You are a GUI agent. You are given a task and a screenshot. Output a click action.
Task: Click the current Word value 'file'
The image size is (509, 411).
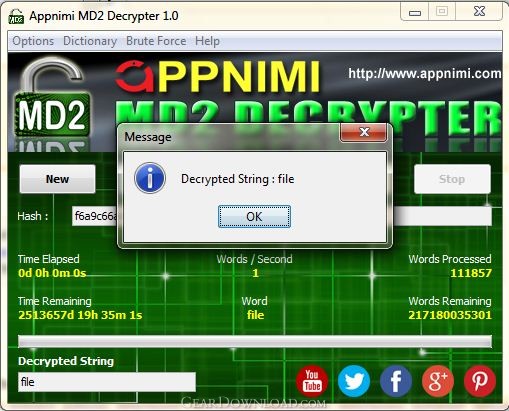256,315
